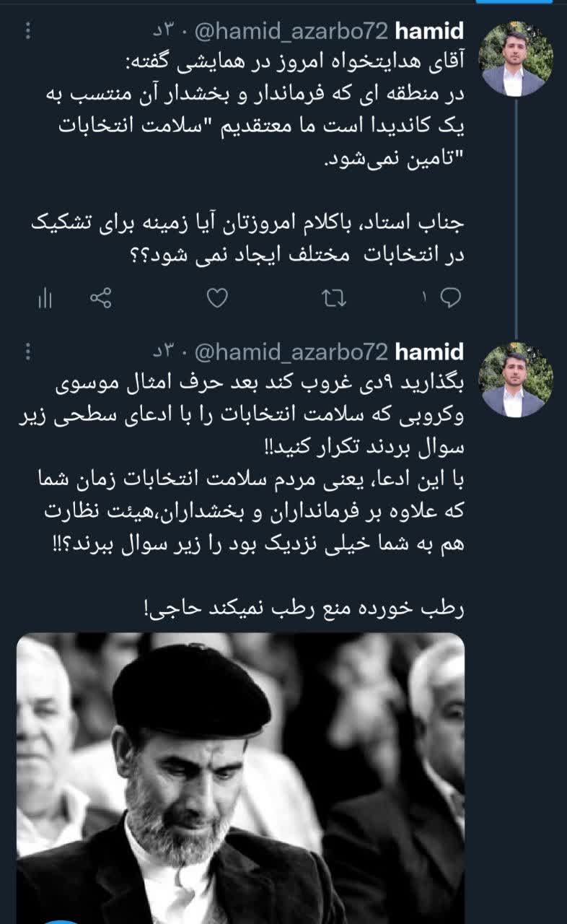The image size is (567, 924).
Task: Open the attached black-and-white photo
Action: pyautogui.click(x=240, y=778)
